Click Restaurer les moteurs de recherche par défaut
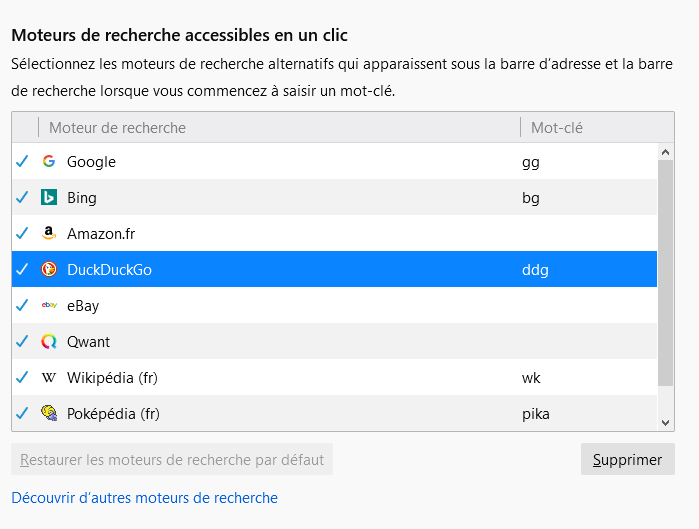The image size is (699, 529). pos(172,460)
